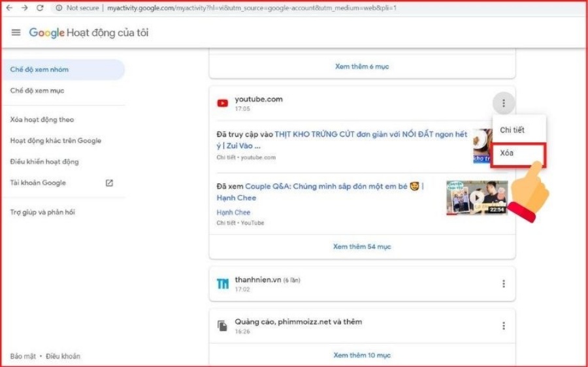588x367 pixels.
Task: Click the browser back arrow
Action: (x=9, y=8)
